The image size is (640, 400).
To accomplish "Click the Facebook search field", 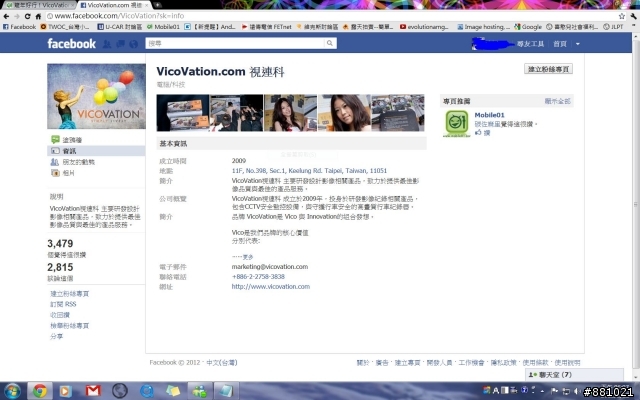I will tap(236, 43).
